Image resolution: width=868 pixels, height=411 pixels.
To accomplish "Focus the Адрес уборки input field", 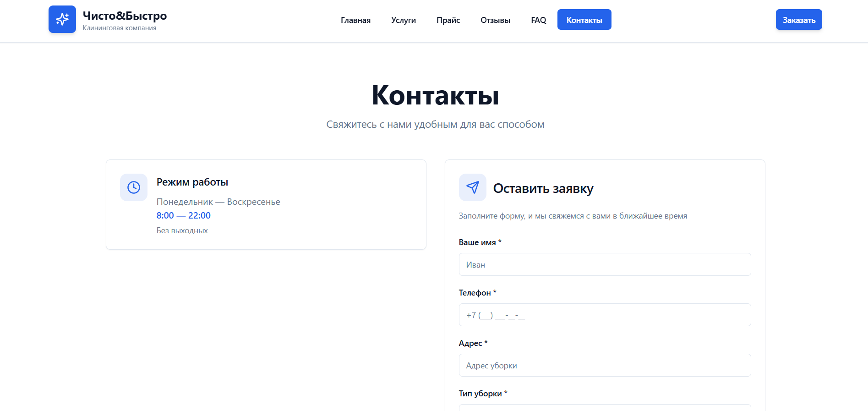I will pos(605,366).
